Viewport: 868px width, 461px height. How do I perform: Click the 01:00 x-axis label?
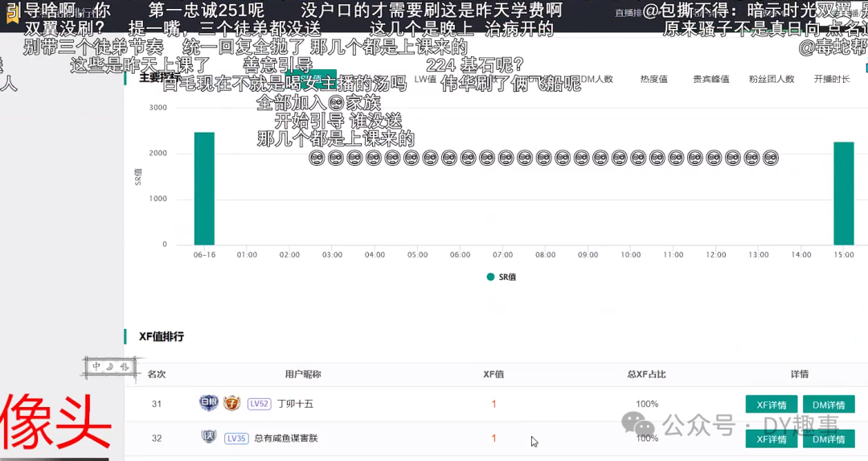pos(247,255)
